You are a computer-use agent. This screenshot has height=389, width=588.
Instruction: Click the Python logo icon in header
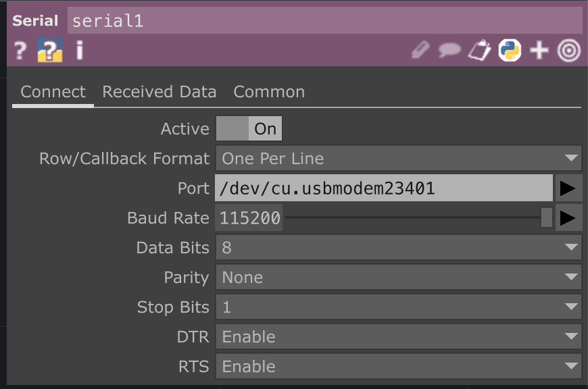510,51
